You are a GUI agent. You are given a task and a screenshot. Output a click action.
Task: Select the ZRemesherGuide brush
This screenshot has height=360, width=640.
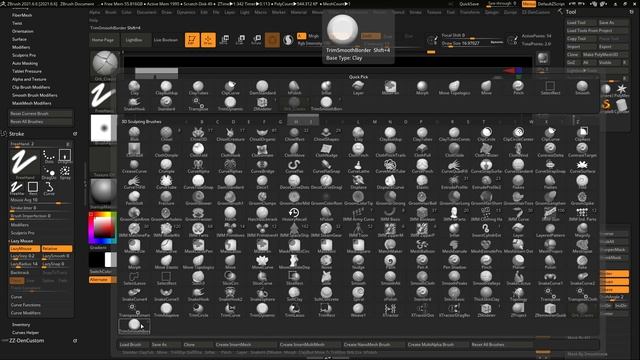coord(550,309)
